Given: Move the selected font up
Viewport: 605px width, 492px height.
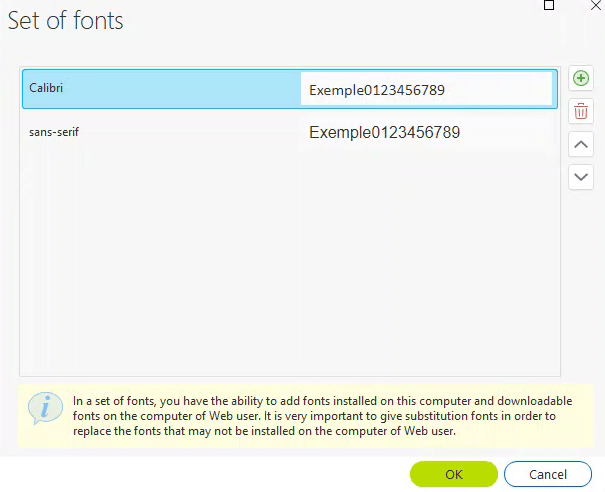Looking at the screenshot, I should (580, 144).
